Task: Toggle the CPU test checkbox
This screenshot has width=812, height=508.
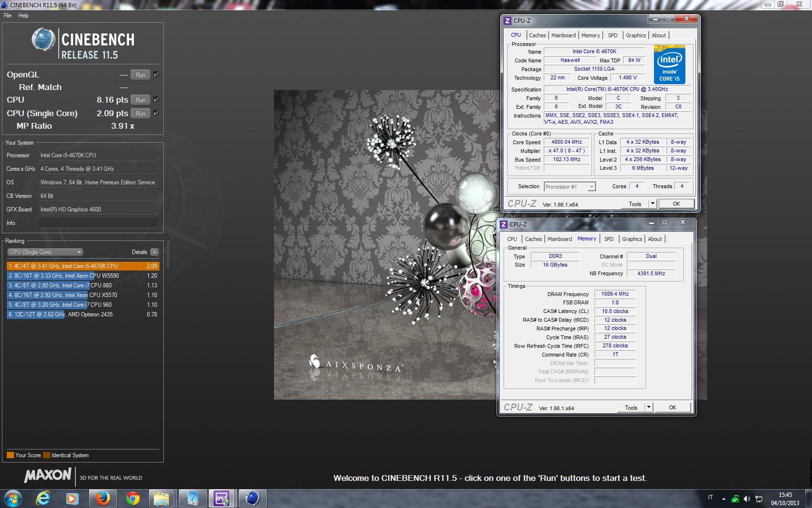Action: (x=156, y=100)
